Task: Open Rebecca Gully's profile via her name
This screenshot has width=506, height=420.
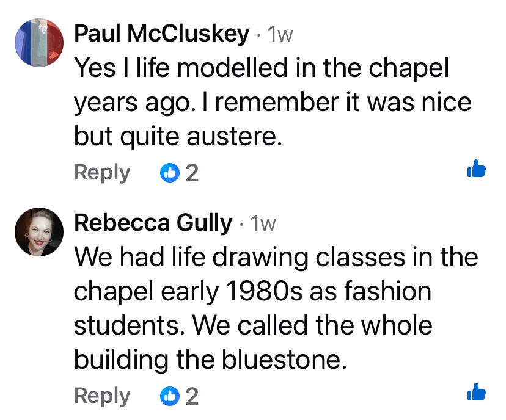Action: click(153, 223)
